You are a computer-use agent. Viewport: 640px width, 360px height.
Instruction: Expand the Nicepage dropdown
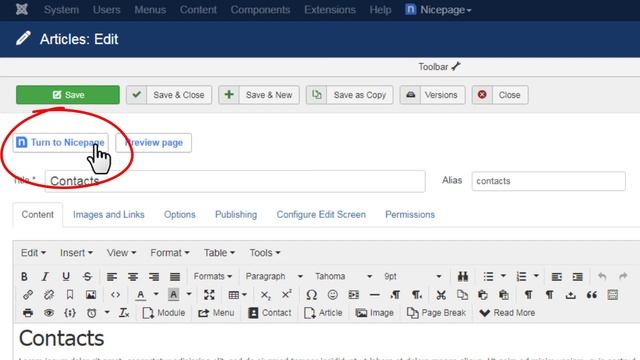438,10
